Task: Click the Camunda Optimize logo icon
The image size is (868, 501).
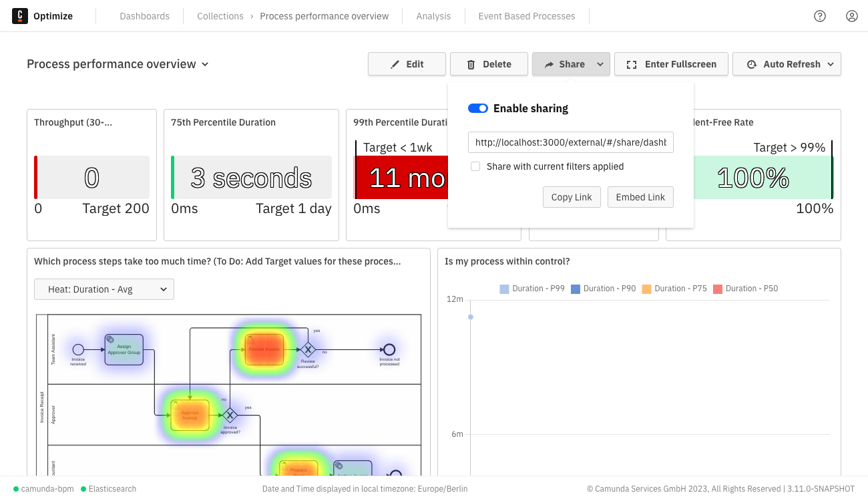Action: 20,16
